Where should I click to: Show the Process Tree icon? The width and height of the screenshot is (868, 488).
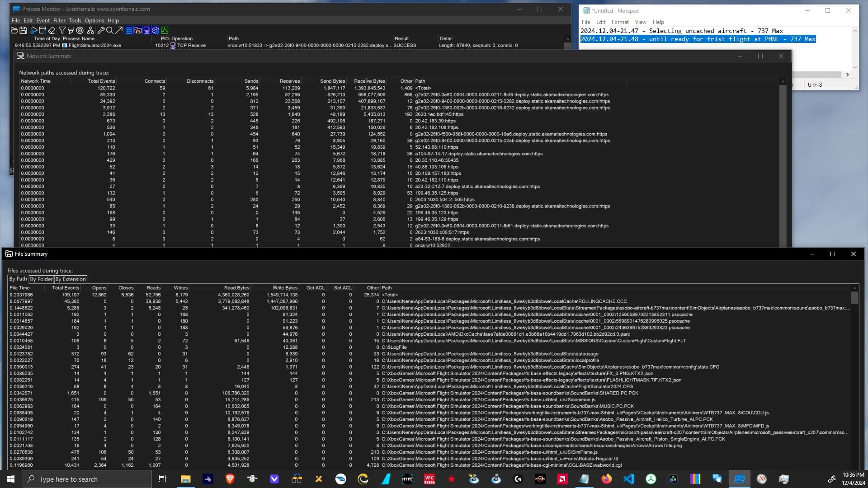point(90,30)
